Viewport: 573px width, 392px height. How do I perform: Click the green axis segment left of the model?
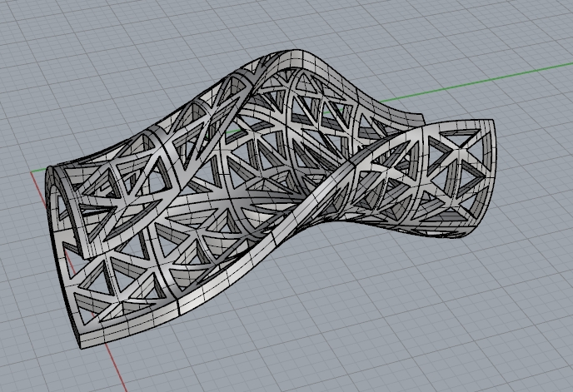pyautogui.click(x=37, y=171)
